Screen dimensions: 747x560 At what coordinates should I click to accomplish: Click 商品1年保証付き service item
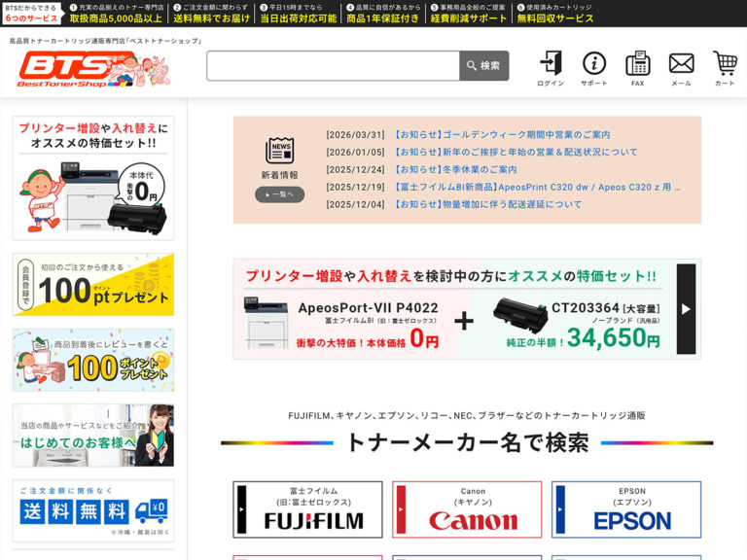[x=383, y=14]
